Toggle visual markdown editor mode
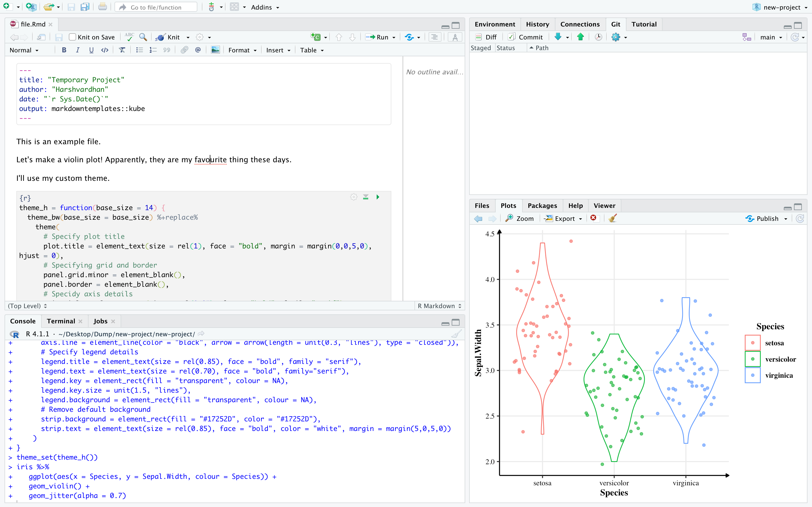This screenshot has height=507, width=812. tap(455, 37)
